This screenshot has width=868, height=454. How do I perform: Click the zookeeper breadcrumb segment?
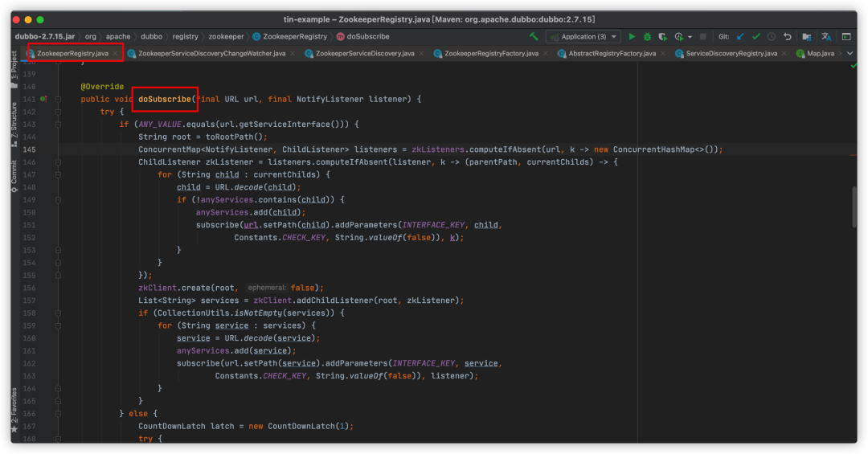tap(226, 36)
